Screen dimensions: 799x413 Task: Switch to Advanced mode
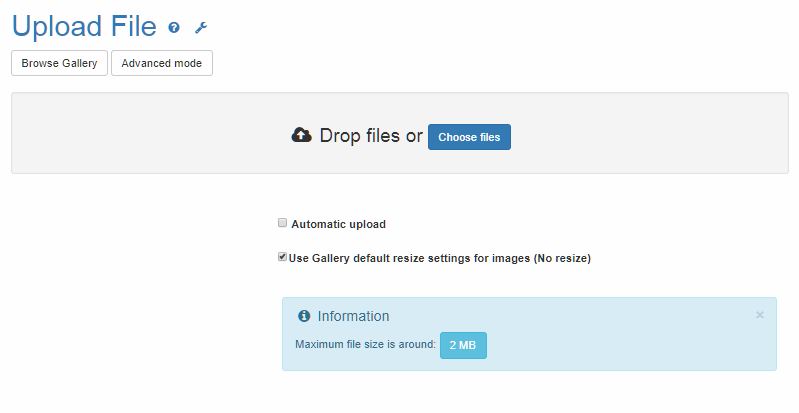161,63
